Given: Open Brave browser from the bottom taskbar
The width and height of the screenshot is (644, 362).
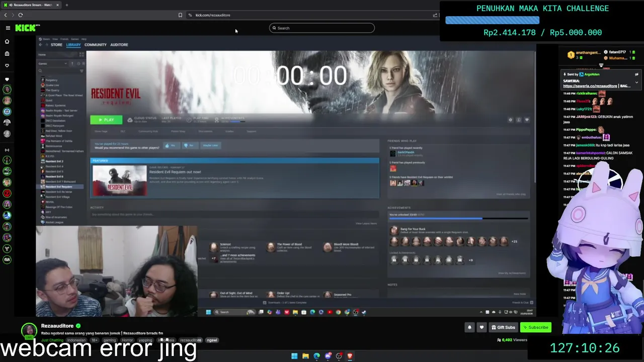Looking at the screenshot, I should point(350,356).
